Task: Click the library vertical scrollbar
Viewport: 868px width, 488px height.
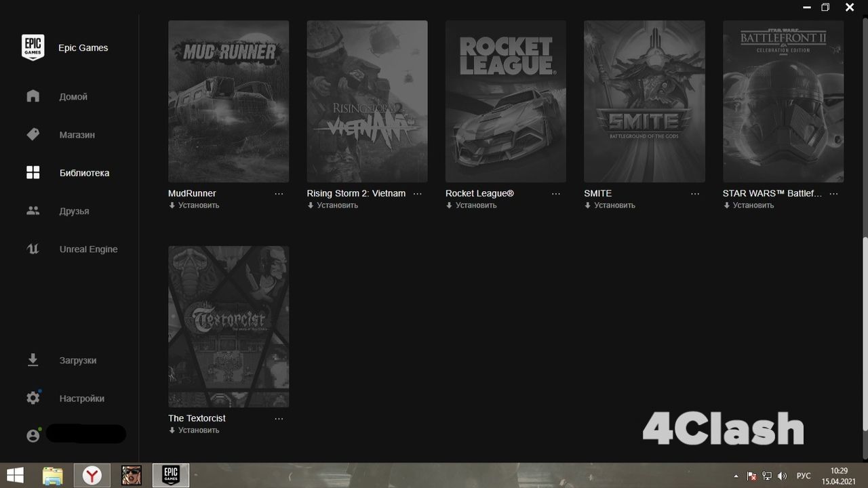Action: 865,333
